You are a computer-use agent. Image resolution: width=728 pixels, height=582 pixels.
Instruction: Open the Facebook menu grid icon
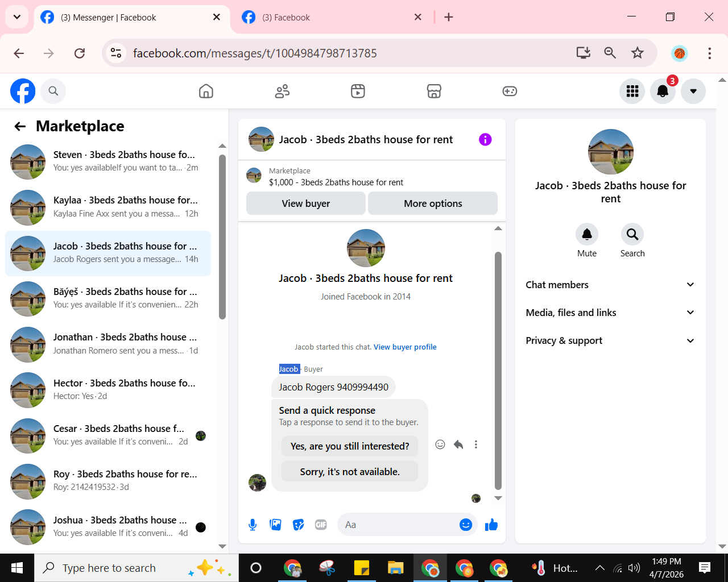coord(632,91)
